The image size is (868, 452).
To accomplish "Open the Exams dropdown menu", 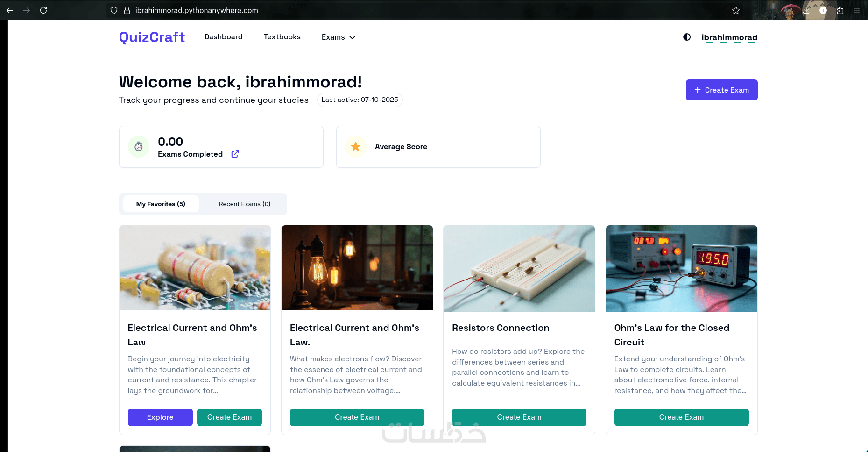I will (339, 37).
